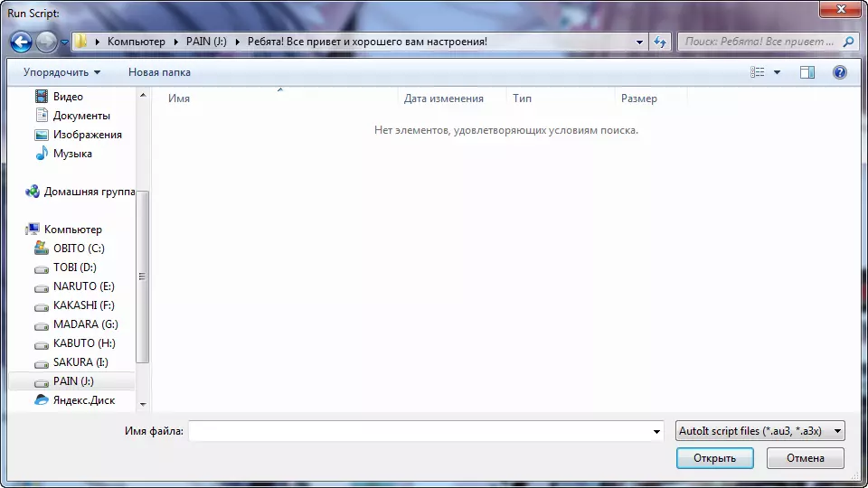Click into the search box

pos(759,42)
